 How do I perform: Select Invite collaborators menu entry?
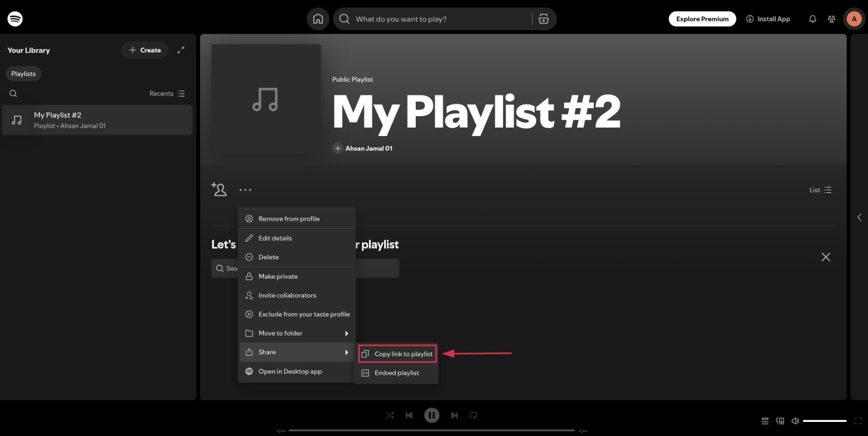tap(297, 295)
